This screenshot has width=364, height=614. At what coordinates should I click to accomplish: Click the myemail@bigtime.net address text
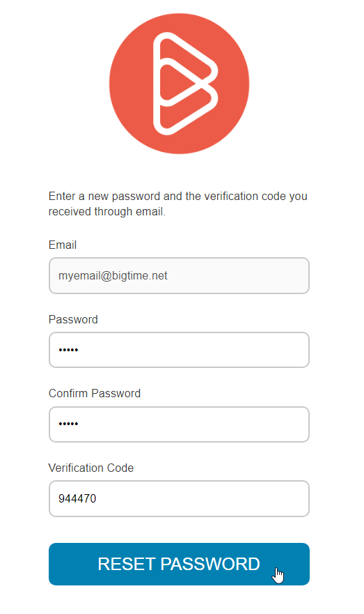pos(113,276)
